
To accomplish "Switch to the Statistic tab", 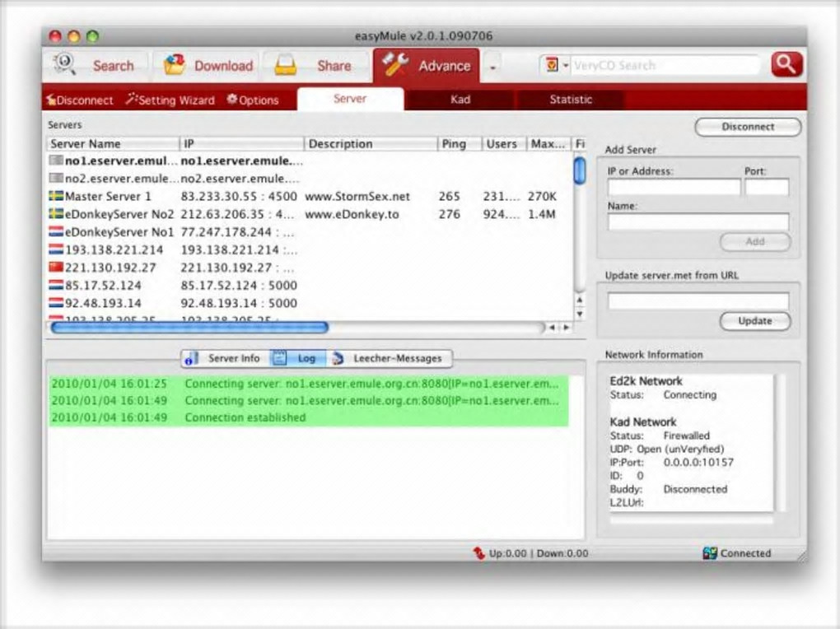I will 571,100.
